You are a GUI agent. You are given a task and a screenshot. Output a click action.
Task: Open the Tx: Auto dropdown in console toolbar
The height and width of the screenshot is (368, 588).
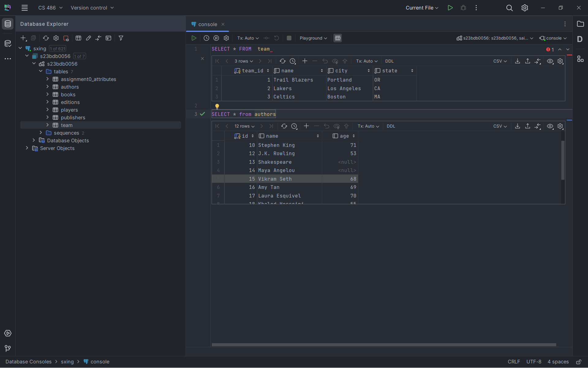pyautogui.click(x=248, y=38)
